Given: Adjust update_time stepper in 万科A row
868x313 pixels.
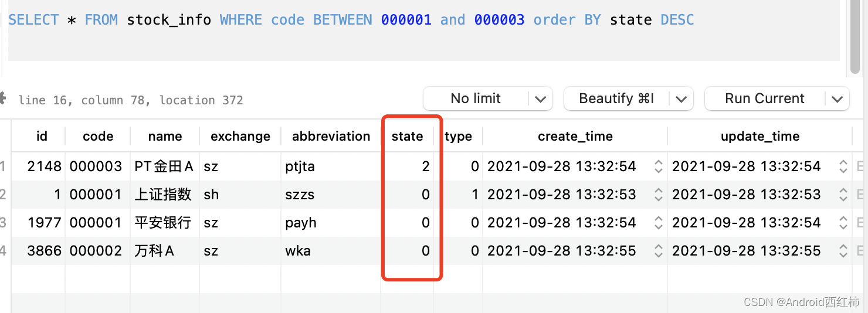Looking at the screenshot, I should 843,251.
